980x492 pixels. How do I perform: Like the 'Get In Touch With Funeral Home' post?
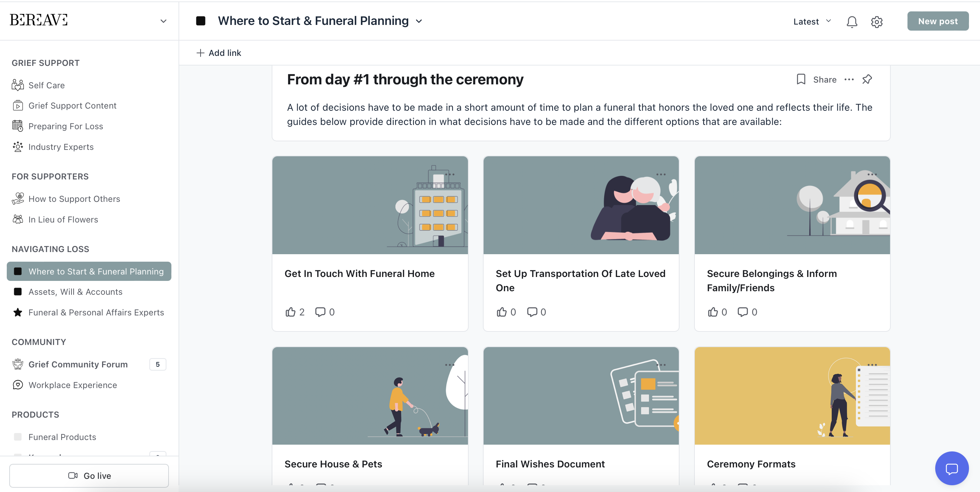click(291, 312)
